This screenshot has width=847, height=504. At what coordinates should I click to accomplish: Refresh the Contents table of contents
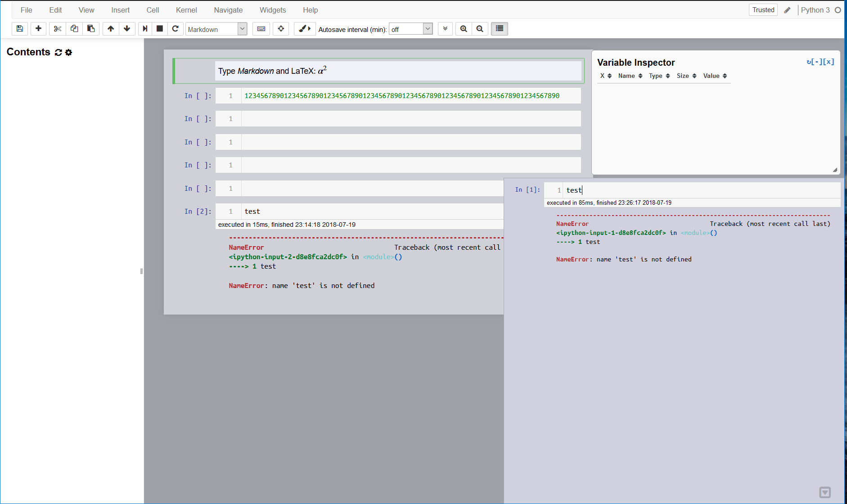tap(58, 52)
